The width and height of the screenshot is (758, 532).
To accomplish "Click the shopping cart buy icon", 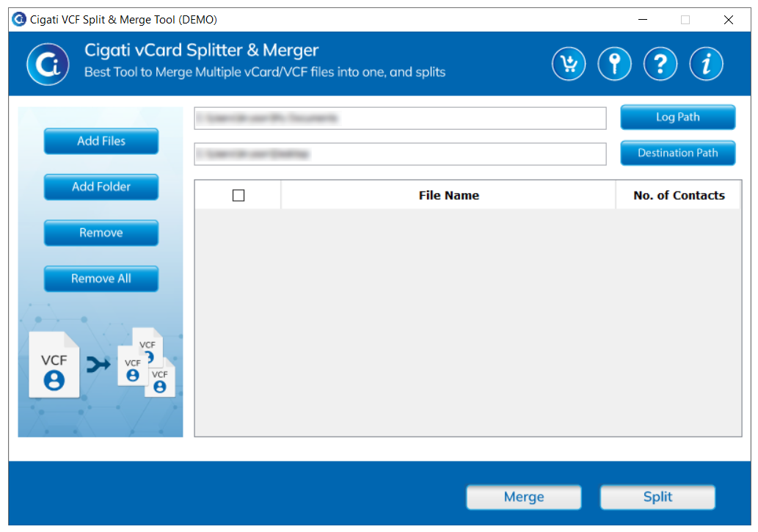I will coord(569,64).
